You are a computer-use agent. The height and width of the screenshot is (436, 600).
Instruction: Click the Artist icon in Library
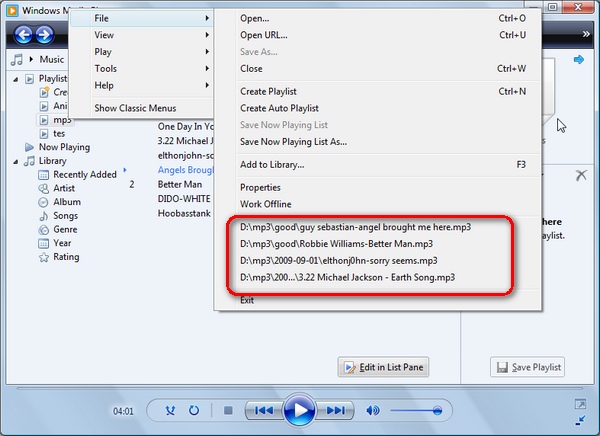click(44, 188)
